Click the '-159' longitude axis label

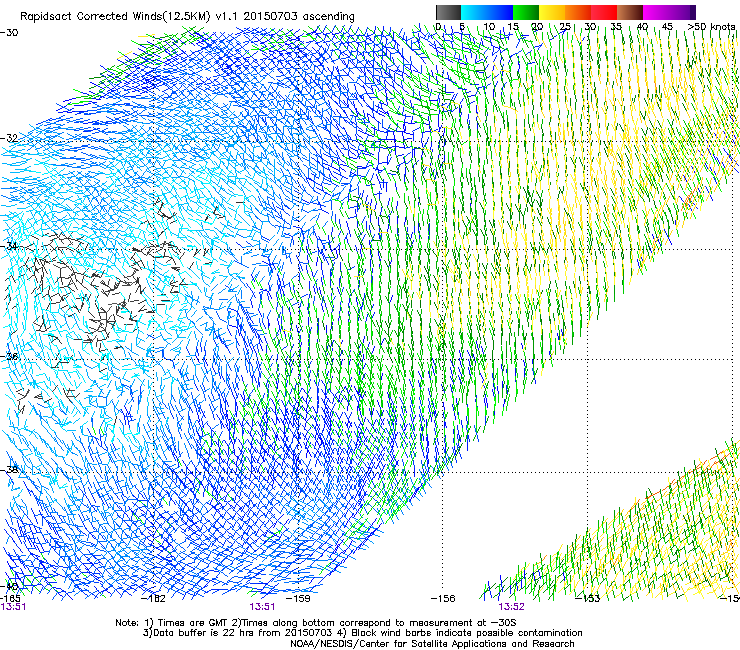tap(298, 599)
